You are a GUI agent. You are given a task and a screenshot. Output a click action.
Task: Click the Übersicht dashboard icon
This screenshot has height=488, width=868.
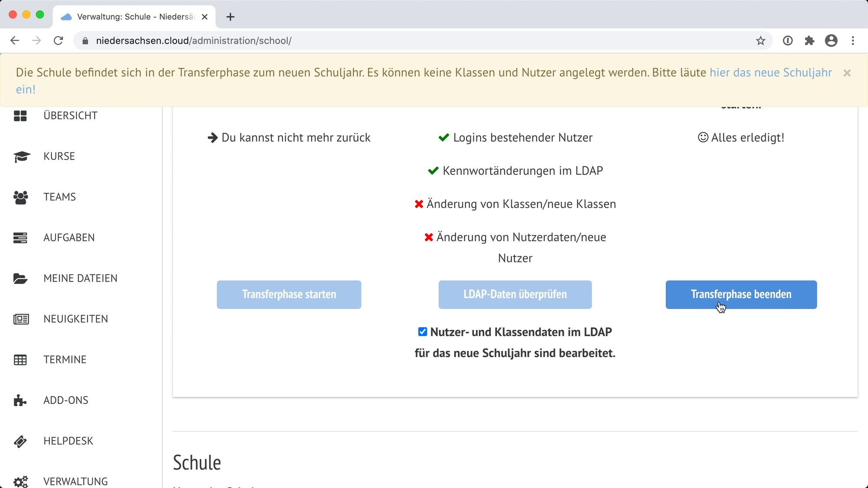pos(20,116)
